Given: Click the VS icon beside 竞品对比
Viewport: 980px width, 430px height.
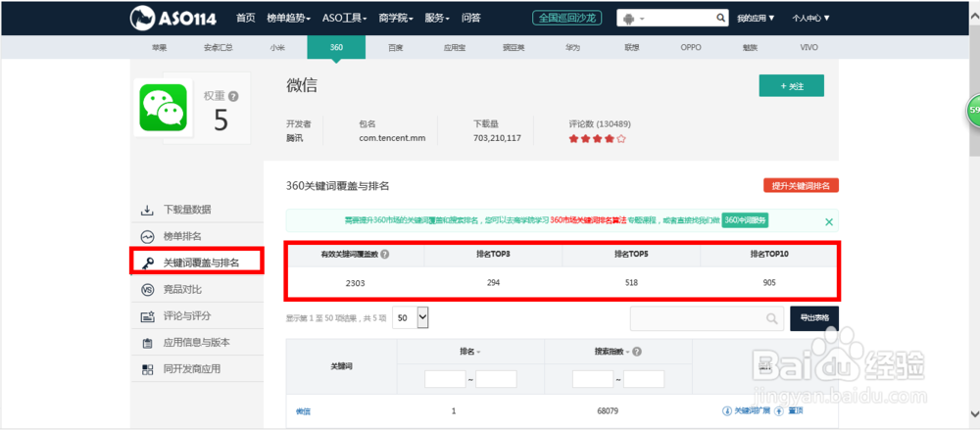Looking at the screenshot, I should coord(148,289).
